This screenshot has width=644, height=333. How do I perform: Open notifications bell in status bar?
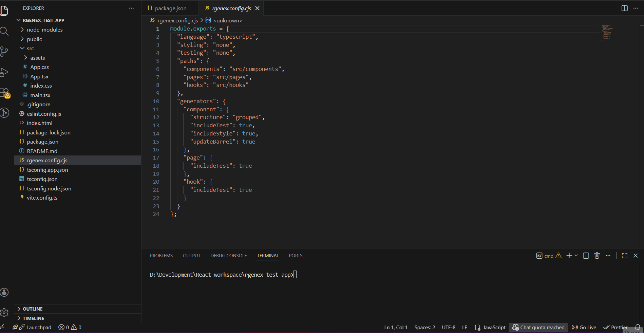point(638,327)
